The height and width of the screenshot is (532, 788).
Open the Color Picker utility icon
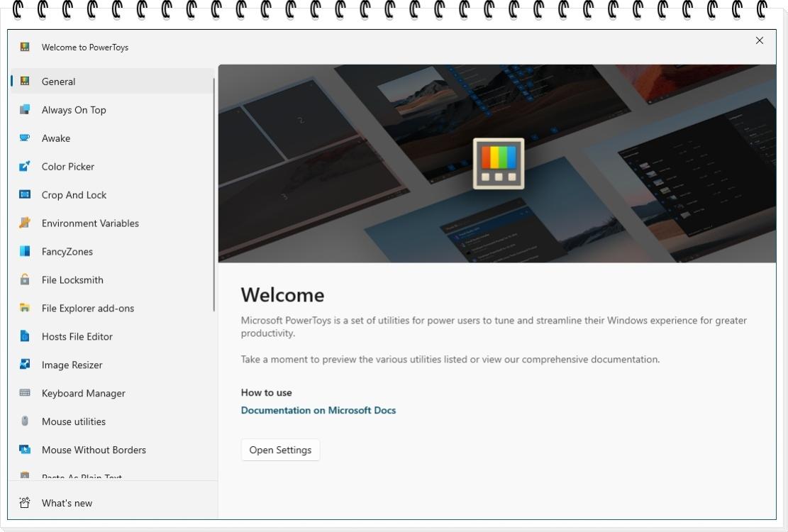(25, 166)
